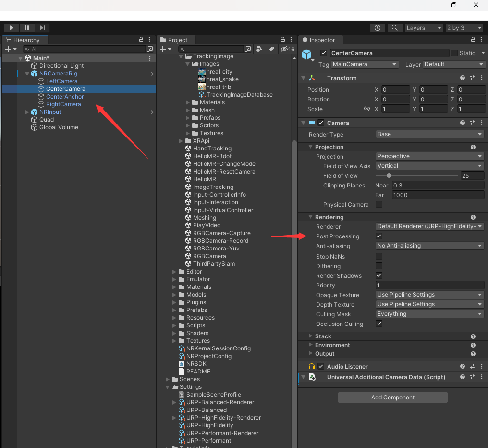Enable the Stop NaNs checkbox
This screenshot has height=448, width=488.
[379, 256]
